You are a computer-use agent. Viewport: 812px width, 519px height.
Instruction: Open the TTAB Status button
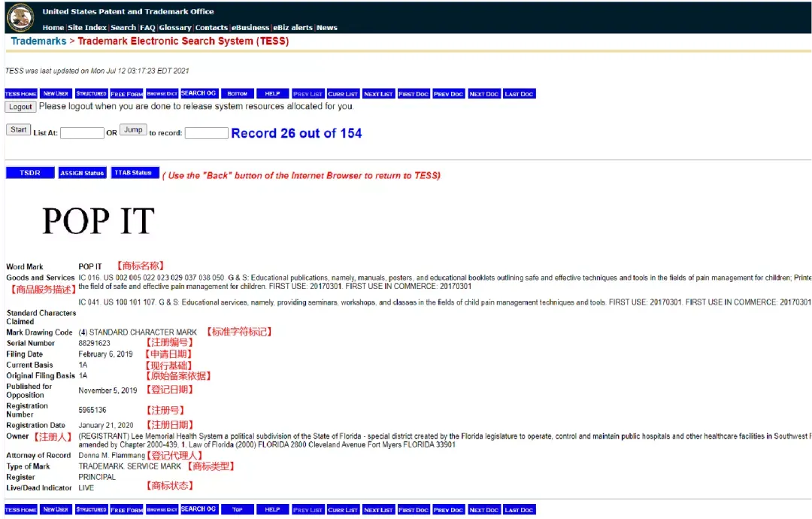coord(135,172)
